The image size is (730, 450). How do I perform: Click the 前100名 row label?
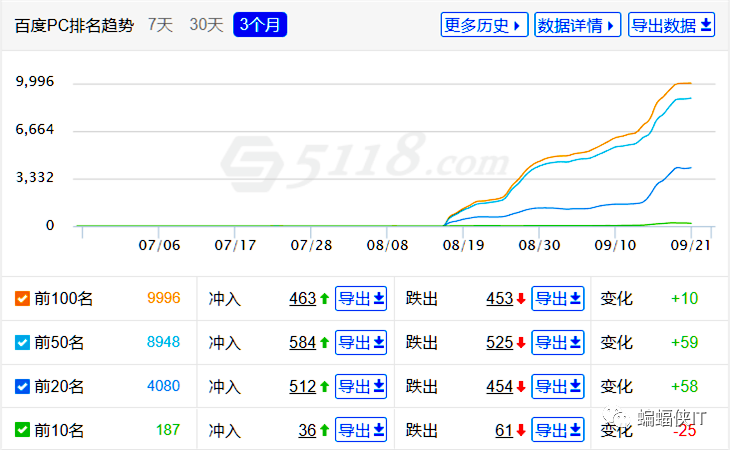click(x=64, y=299)
